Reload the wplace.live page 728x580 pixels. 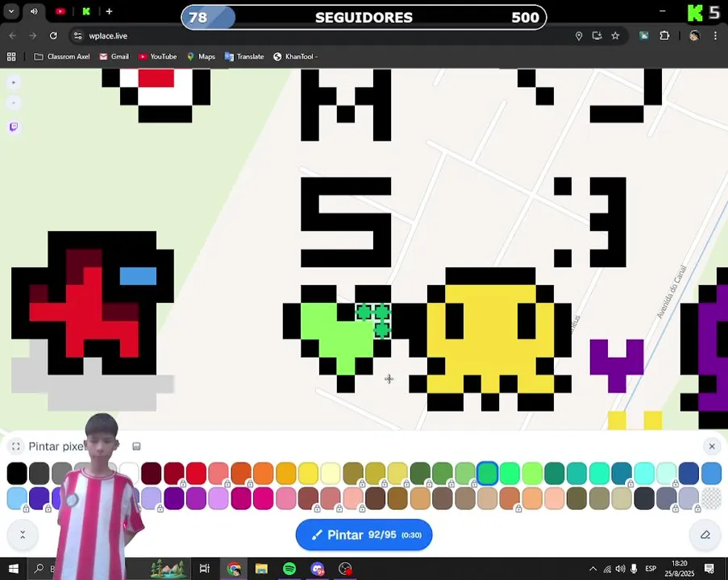tap(53, 35)
